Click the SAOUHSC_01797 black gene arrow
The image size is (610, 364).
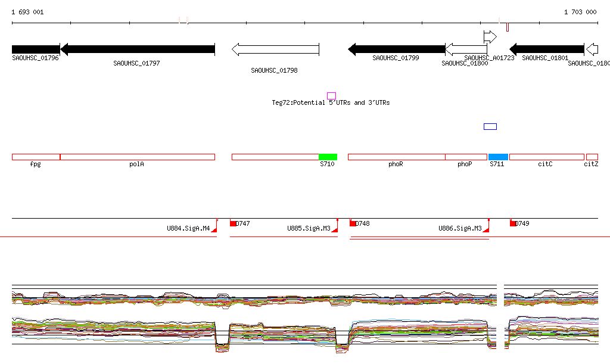point(138,49)
